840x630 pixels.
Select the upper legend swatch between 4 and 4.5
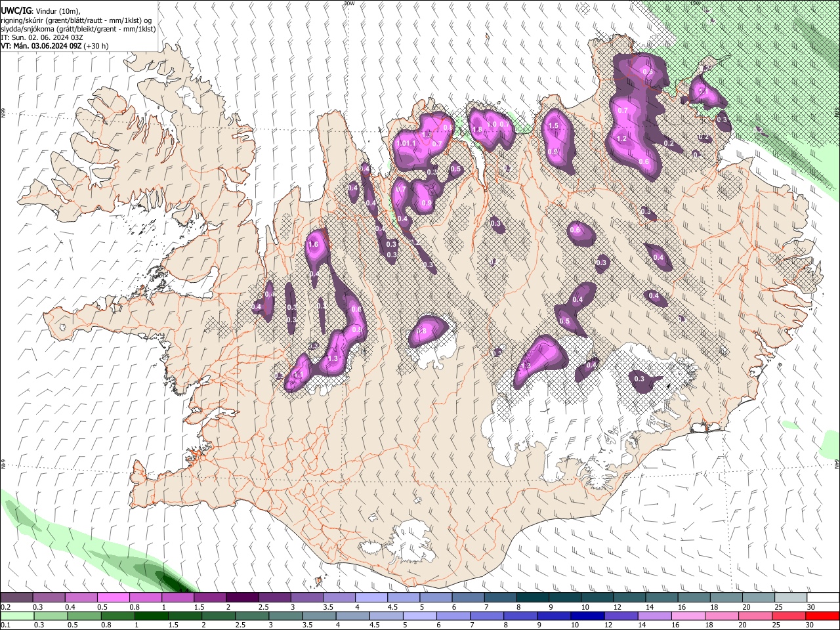(371, 598)
